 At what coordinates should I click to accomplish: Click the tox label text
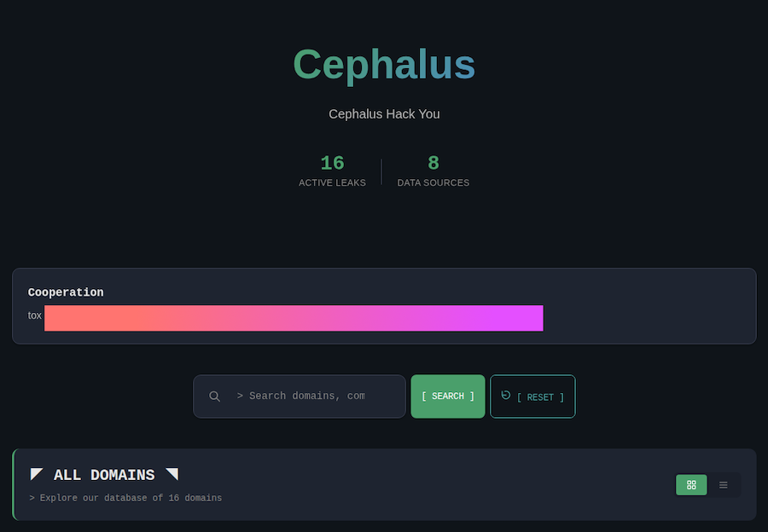coord(34,315)
